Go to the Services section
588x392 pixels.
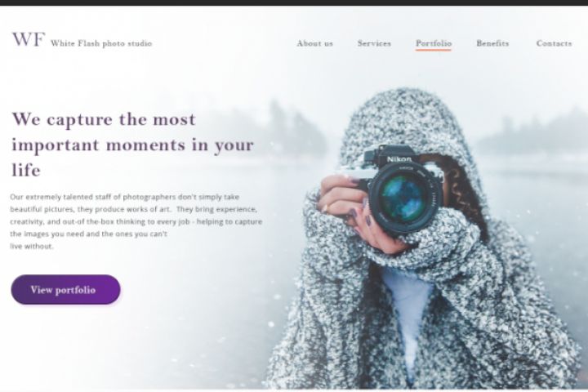tap(374, 43)
